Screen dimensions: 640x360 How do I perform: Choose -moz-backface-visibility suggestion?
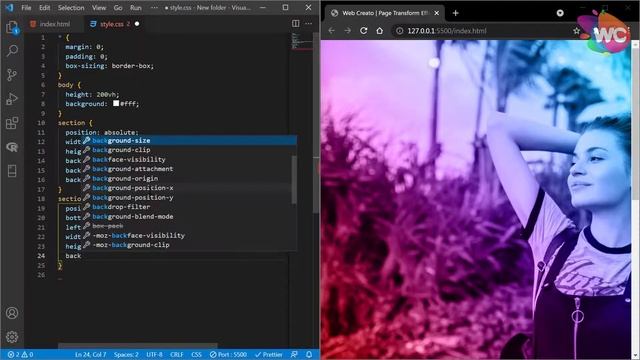click(x=189, y=235)
